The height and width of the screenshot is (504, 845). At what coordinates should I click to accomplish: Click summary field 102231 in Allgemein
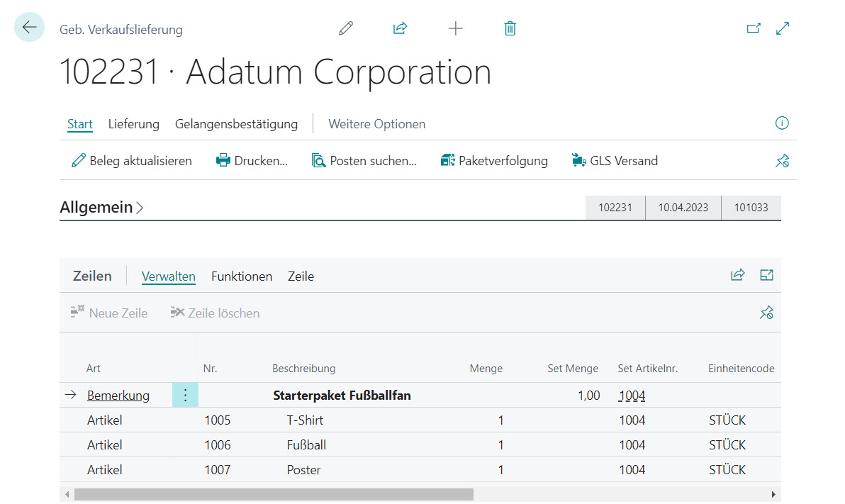click(615, 208)
